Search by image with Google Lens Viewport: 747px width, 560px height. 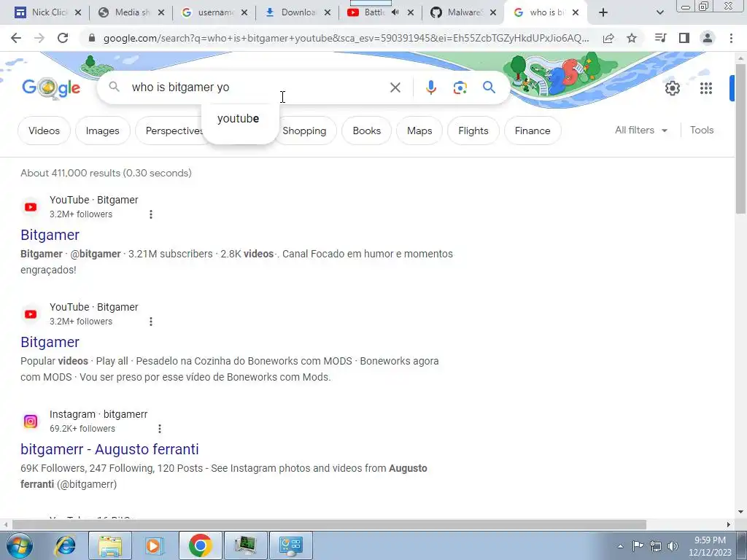460,87
